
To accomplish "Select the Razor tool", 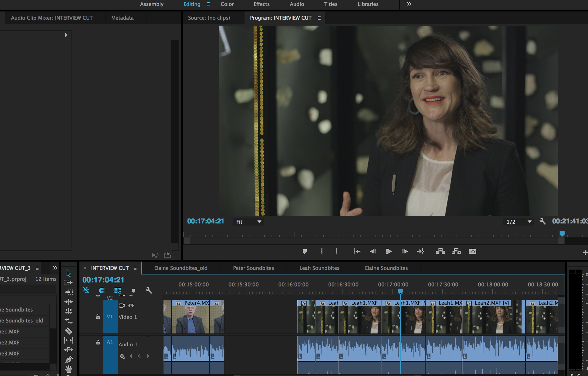I will tap(69, 331).
